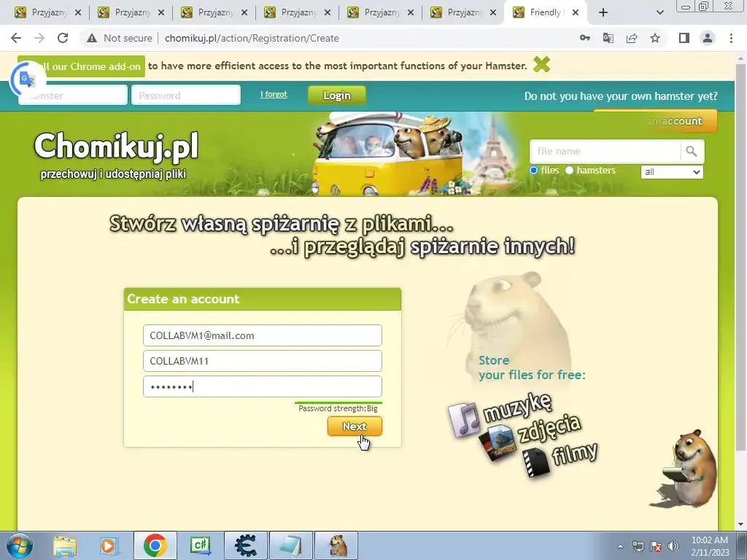
Task: Open the side panel icon
Action: [684, 38]
